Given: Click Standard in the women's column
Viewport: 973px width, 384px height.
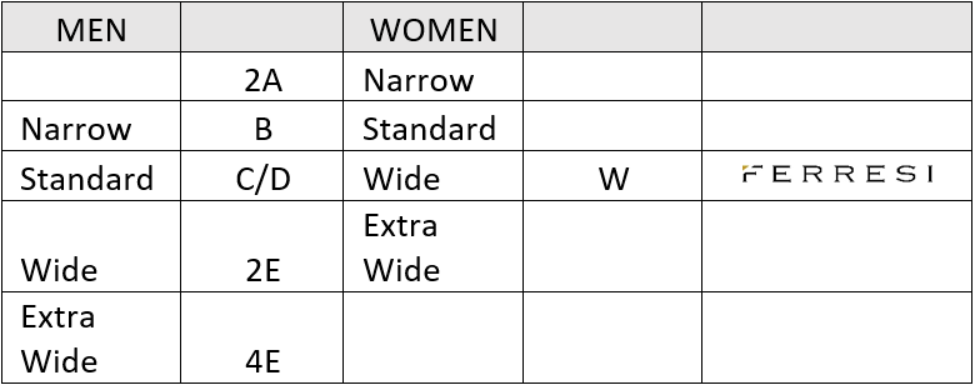Looking at the screenshot, I should pyautogui.click(x=429, y=129).
